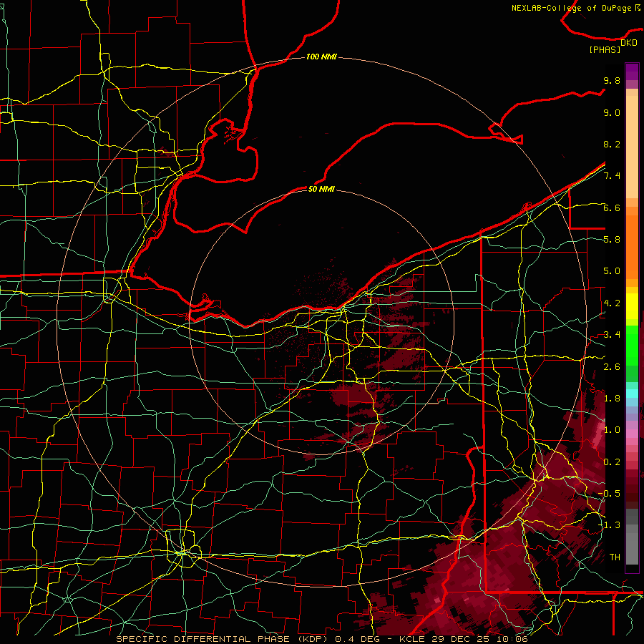
Task: Click the 50 NMI range ring label
Action: [321, 189]
